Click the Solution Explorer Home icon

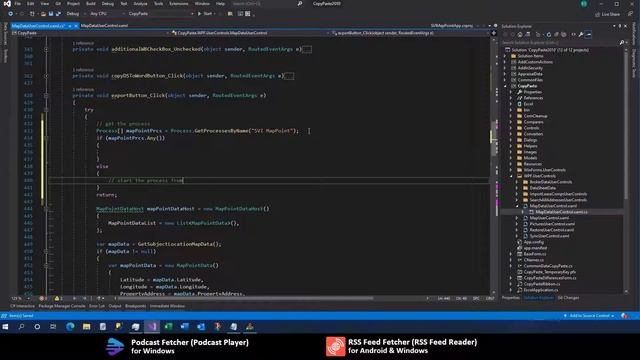pos(520,35)
